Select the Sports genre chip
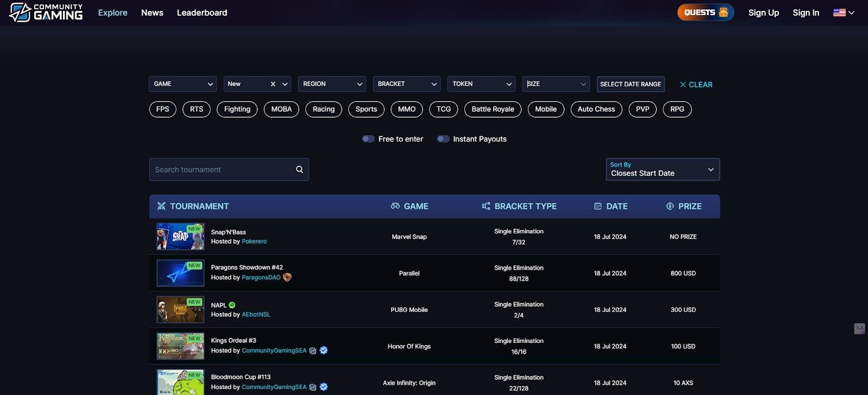Viewport: 868px width, 395px height. pos(366,109)
